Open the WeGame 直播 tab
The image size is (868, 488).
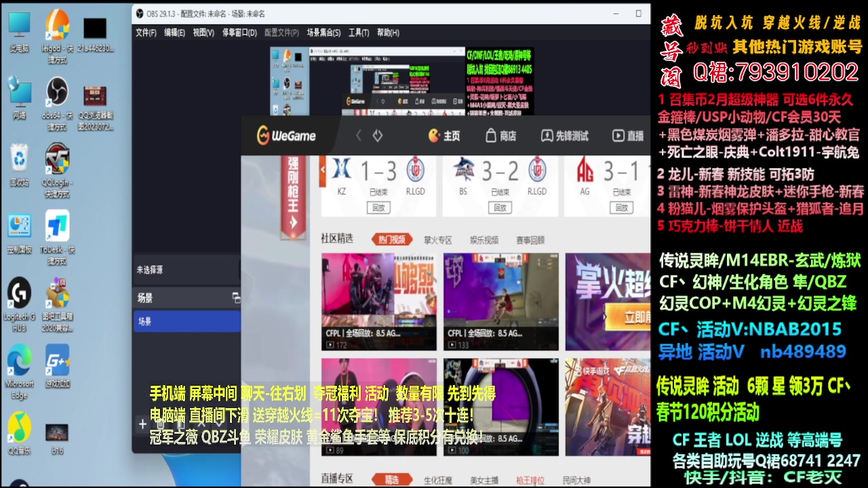click(628, 136)
